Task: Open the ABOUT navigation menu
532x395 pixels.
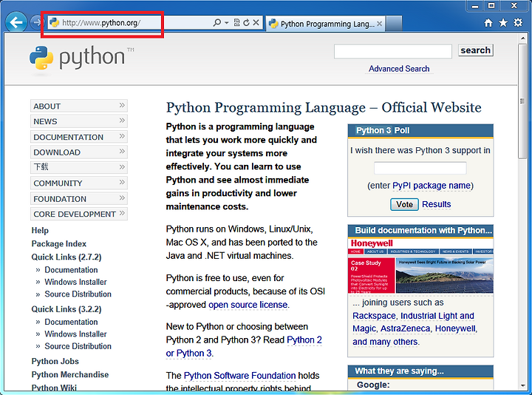Action: (79, 106)
